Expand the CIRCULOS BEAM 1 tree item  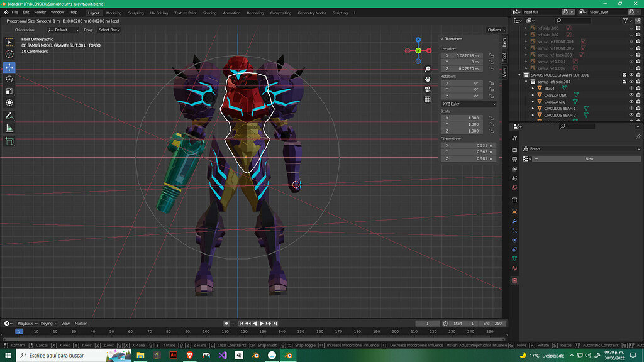coord(533,109)
